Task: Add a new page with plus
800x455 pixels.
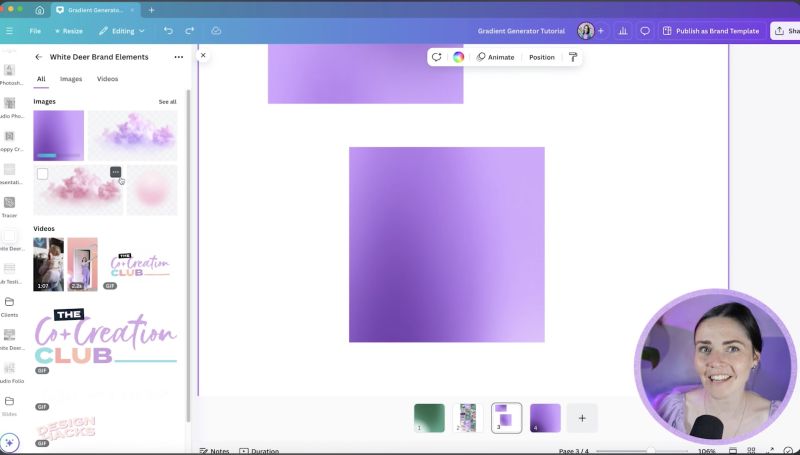Action: (x=582, y=418)
